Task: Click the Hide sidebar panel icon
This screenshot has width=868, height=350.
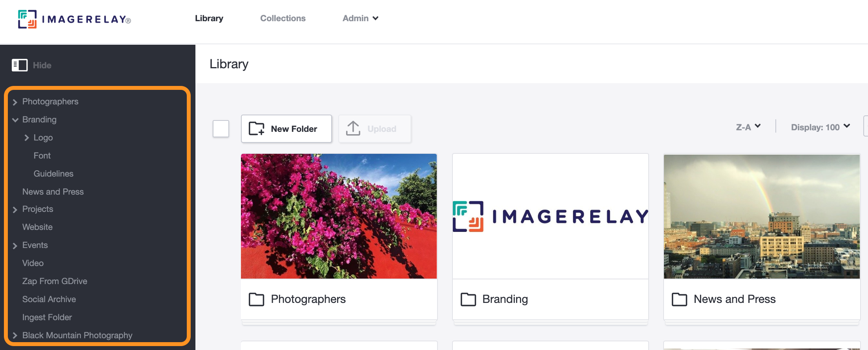Action: coord(20,65)
